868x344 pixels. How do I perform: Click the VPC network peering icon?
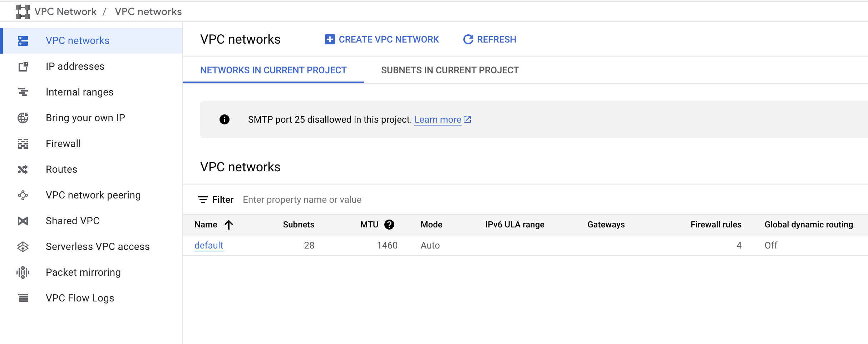pyautogui.click(x=23, y=195)
